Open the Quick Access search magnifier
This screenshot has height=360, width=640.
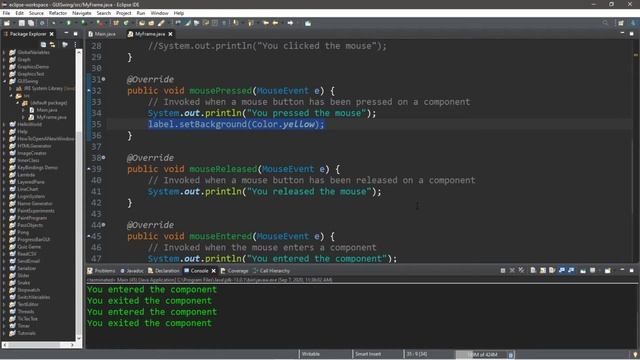point(605,23)
